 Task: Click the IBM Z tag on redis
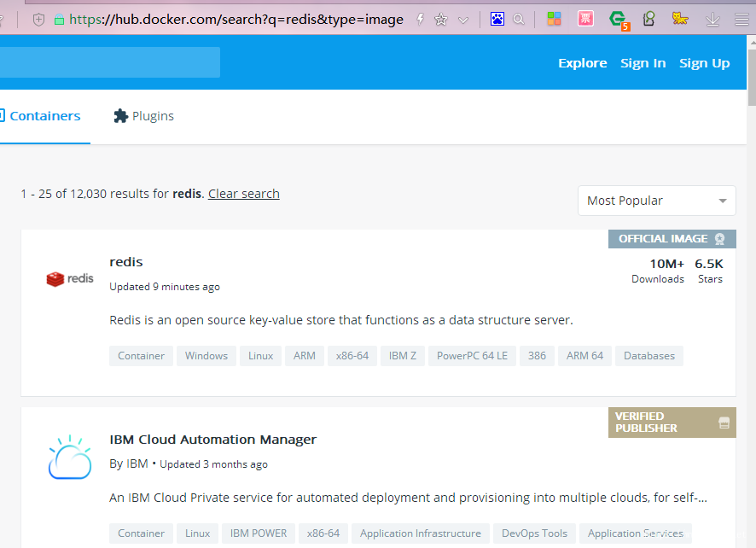(403, 356)
